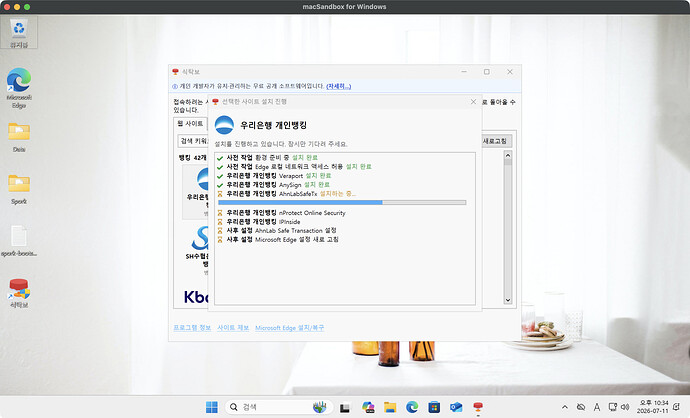Launch Edge from the taskbar
690x418 pixels.
(x=412, y=407)
